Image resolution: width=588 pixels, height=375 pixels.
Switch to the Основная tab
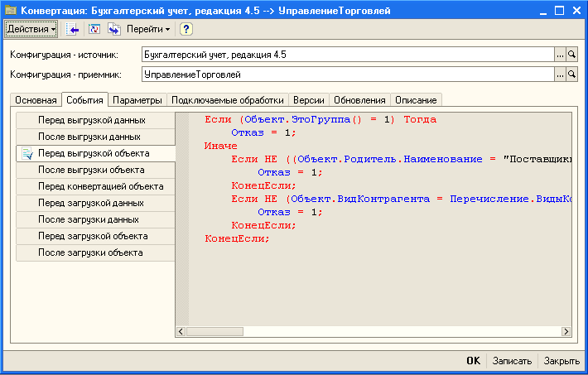point(36,100)
